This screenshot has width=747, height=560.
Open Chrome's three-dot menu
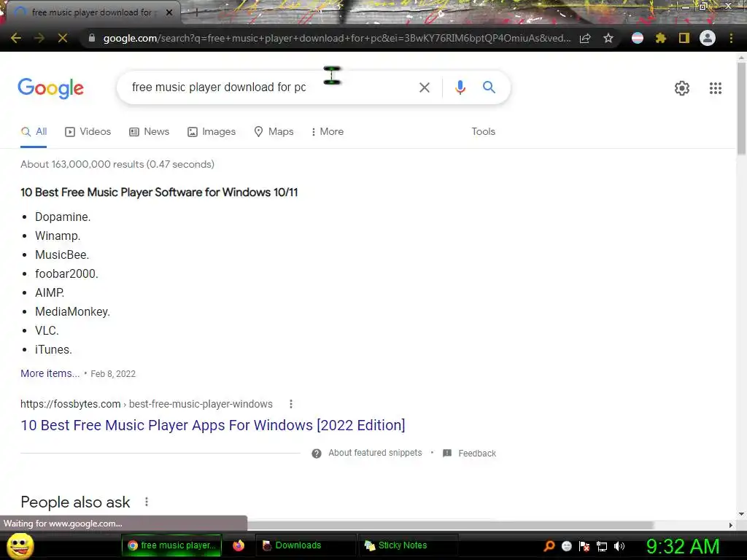pos(731,38)
